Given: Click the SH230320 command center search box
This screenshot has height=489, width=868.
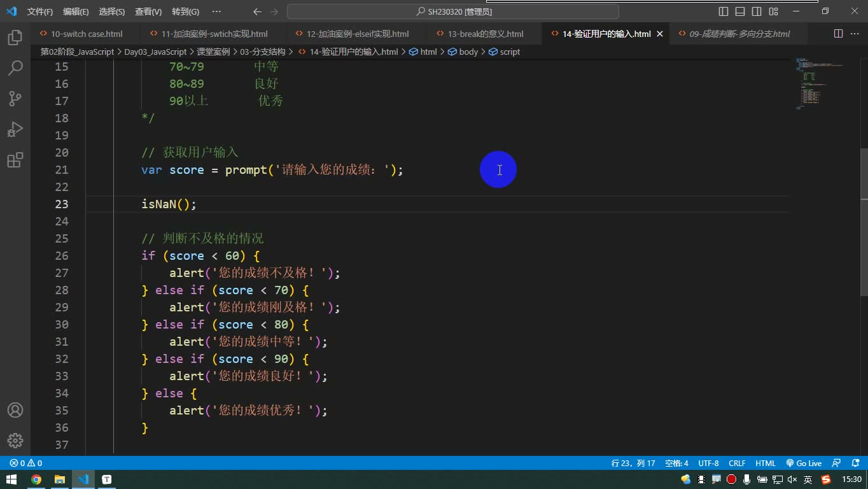Looking at the screenshot, I should coord(453,11).
